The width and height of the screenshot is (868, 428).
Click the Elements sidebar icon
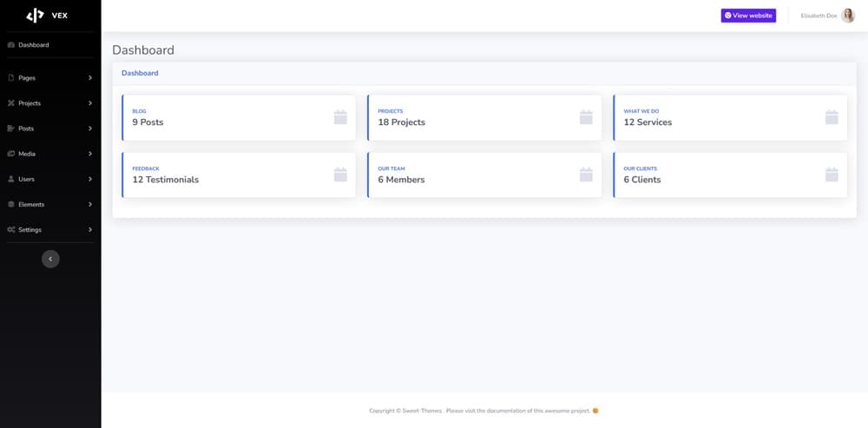pyautogui.click(x=10, y=205)
